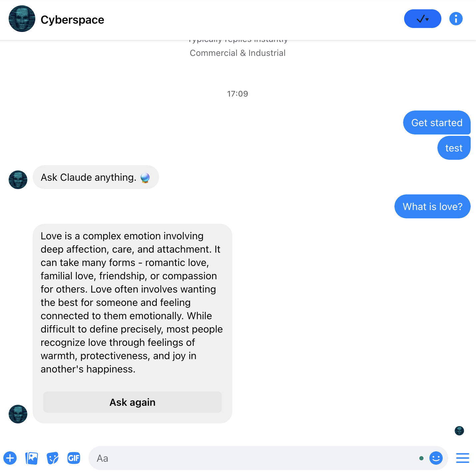
Task: Select the What is love? message
Action: pos(432,206)
